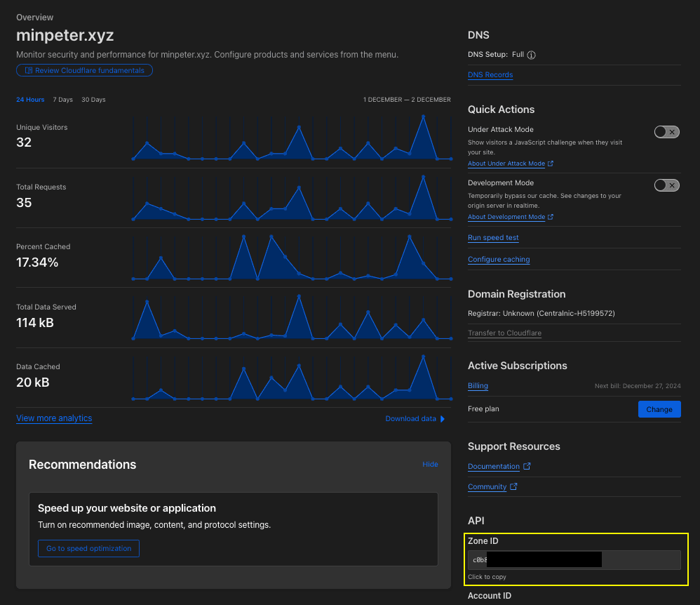Hide the Recommendations panel
Viewport: 700px width, 605px height.
pyautogui.click(x=430, y=464)
